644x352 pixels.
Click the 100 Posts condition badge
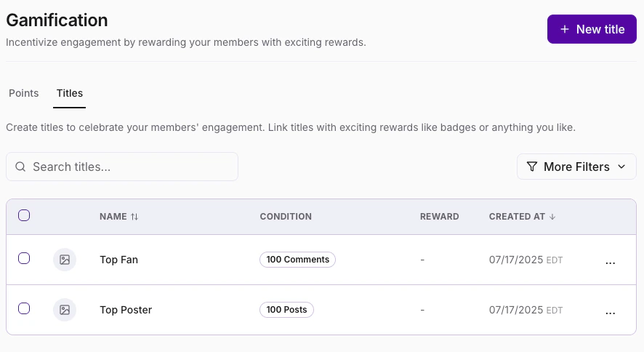286,310
